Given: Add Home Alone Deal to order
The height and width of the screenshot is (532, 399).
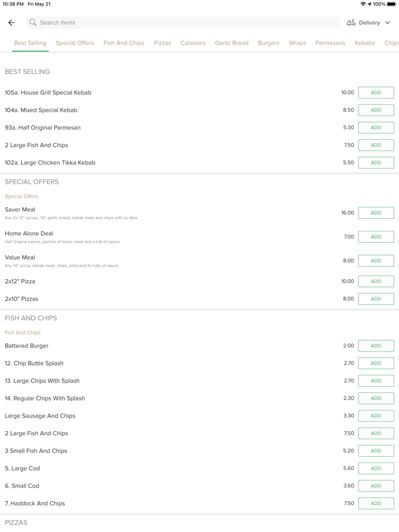Looking at the screenshot, I should (x=376, y=237).
